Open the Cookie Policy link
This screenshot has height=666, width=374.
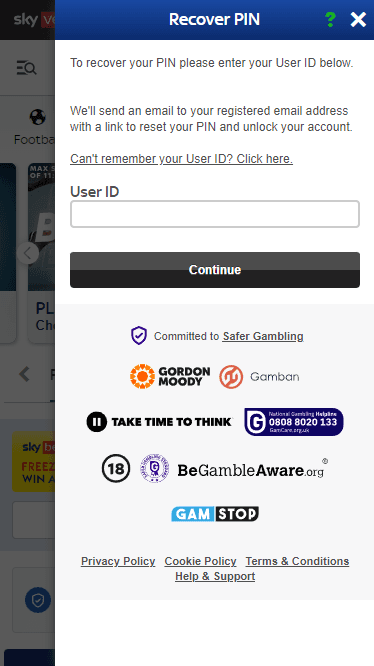pyautogui.click(x=200, y=561)
